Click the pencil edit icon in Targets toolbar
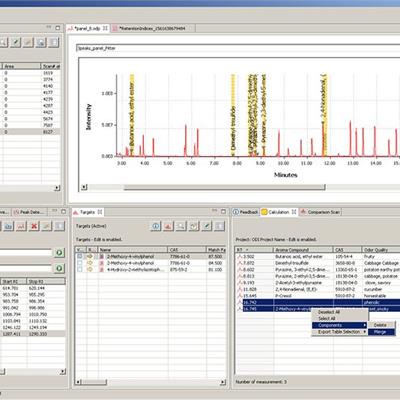This screenshot has height=400, width=400. point(207,226)
